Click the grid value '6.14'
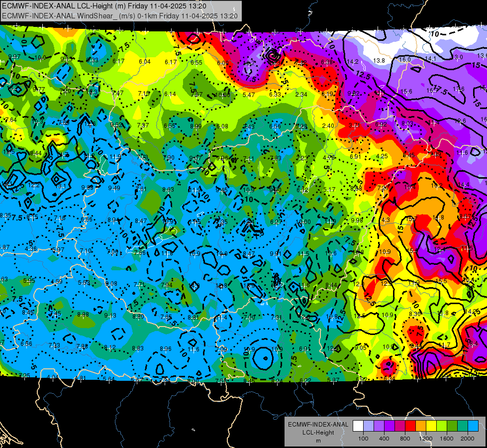The height and width of the screenshot is (448, 487). 170,94
